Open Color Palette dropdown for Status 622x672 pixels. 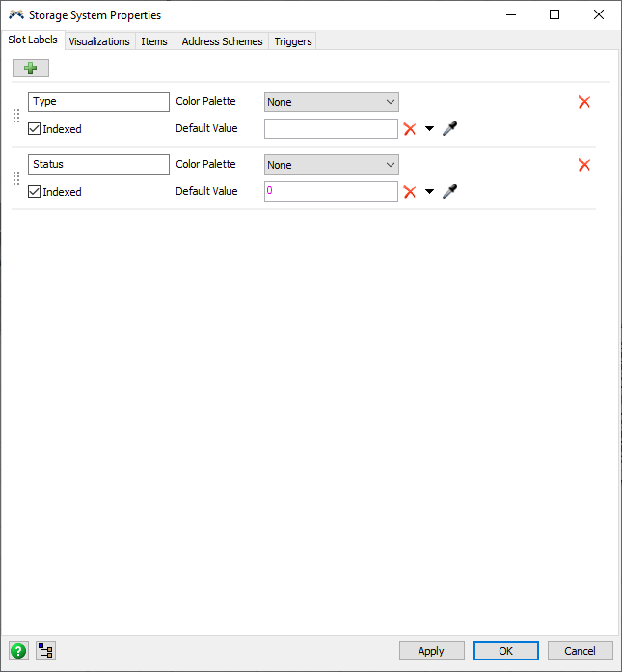point(331,165)
